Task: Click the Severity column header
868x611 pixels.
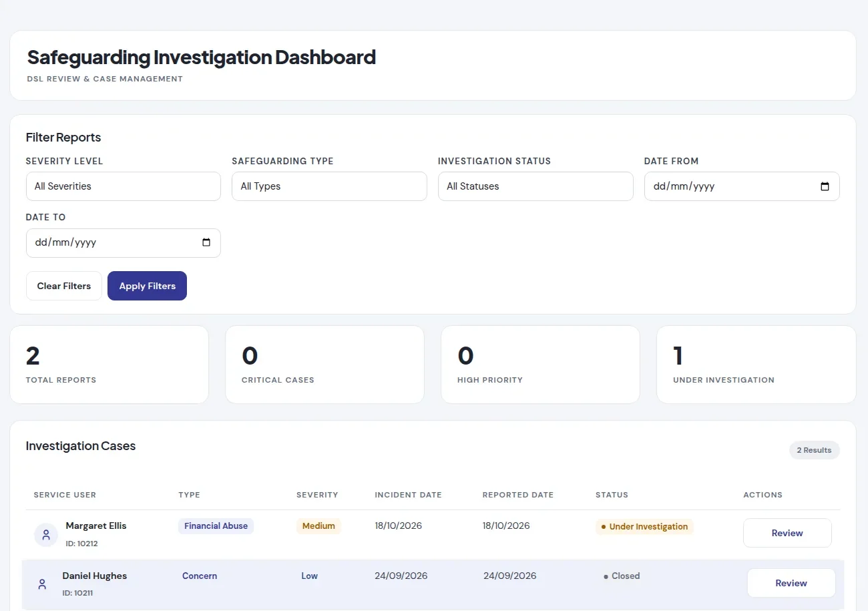Action: click(x=317, y=495)
